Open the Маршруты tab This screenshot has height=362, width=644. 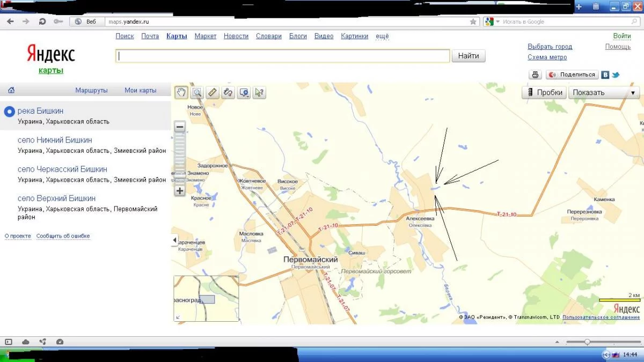tap(91, 90)
